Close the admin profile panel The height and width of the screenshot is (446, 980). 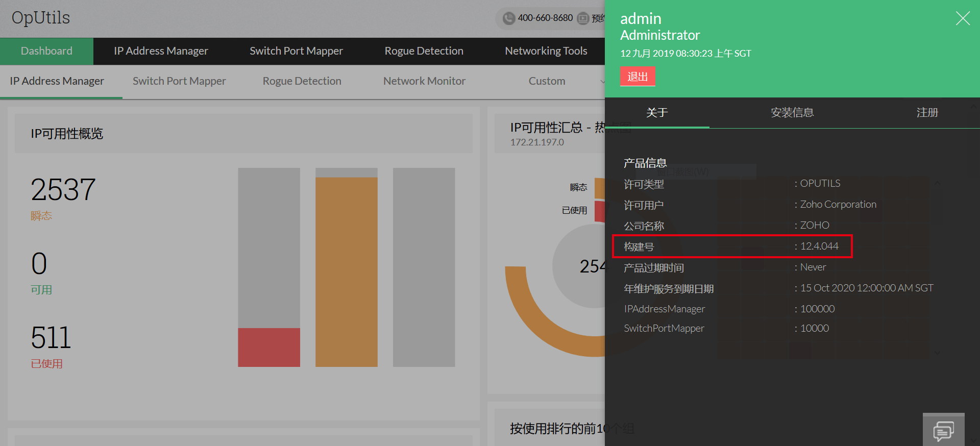[x=963, y=18]
